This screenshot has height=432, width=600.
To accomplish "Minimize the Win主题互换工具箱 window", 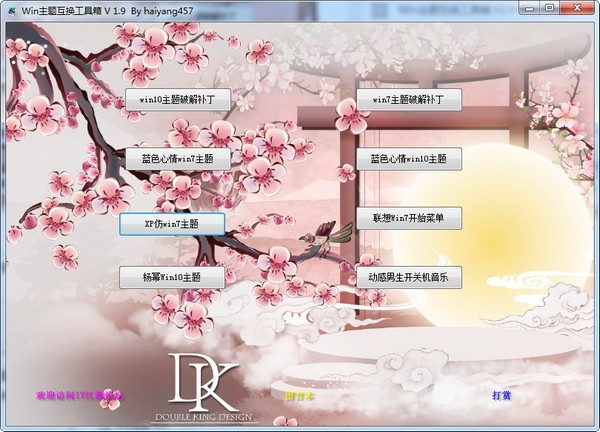I will [530, 8].
